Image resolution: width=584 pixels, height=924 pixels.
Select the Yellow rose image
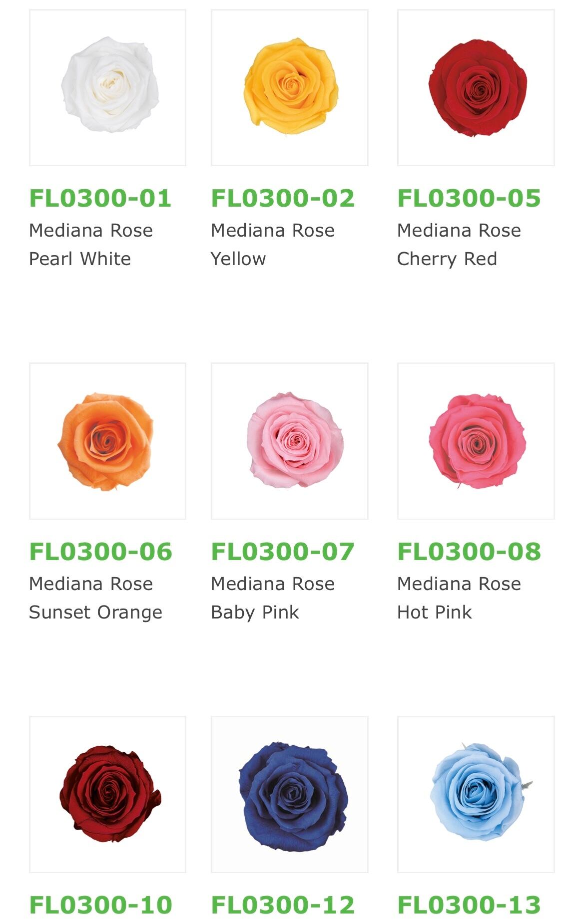(289, 87)
